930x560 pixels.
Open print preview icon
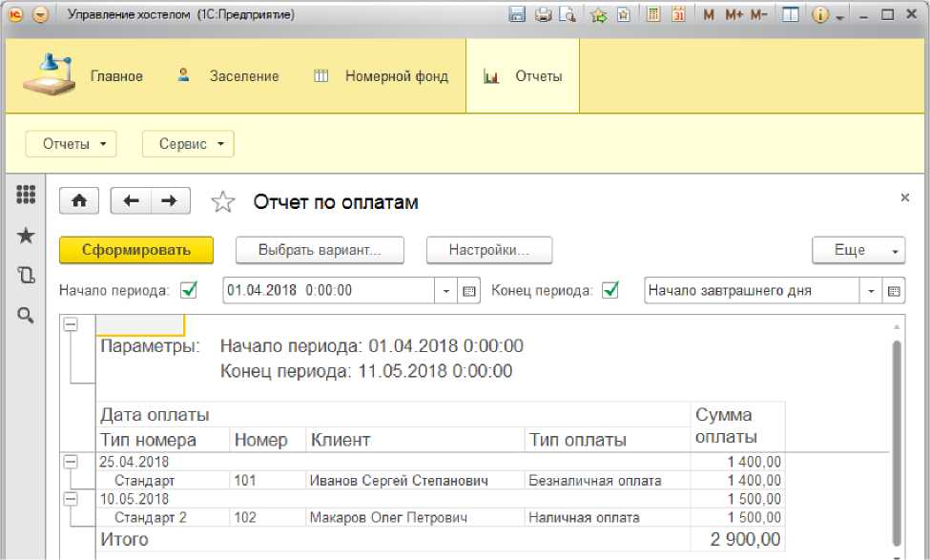pos(568,14)
